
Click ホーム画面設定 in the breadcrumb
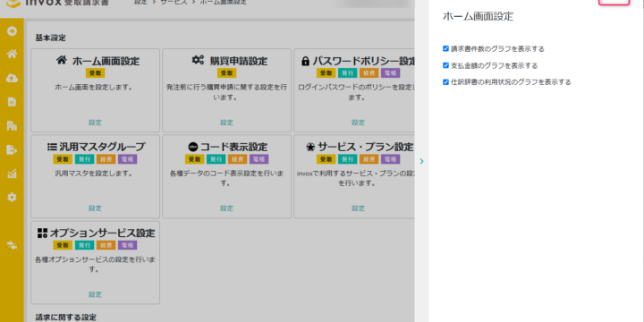point(224,2)
